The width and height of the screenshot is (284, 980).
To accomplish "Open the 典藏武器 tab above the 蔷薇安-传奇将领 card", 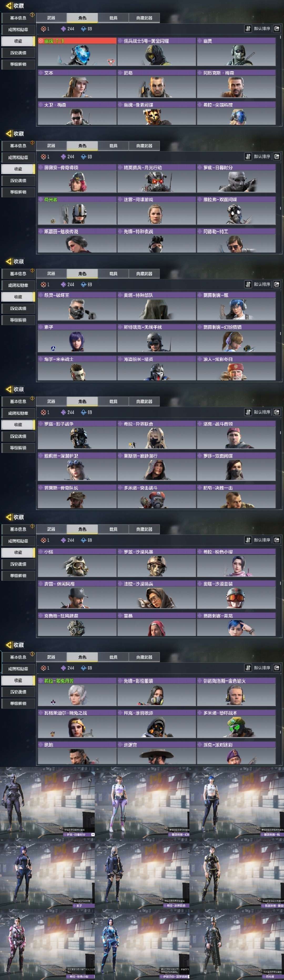I will (x=144, y=146).
